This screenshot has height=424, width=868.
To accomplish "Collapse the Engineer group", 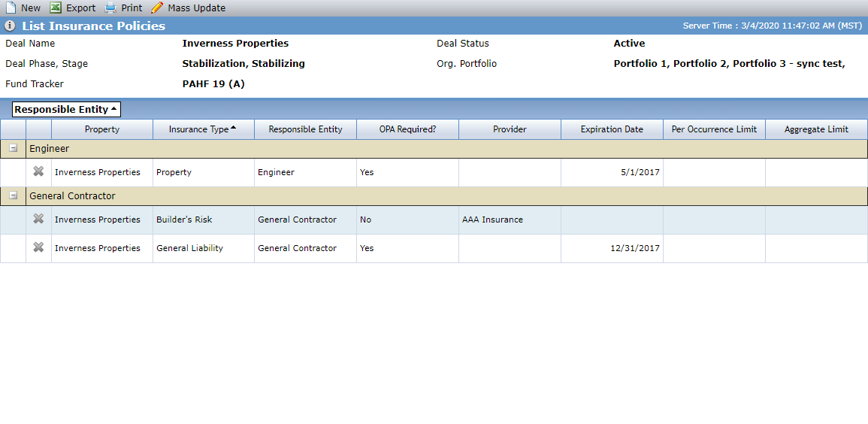I will [14, 148].
